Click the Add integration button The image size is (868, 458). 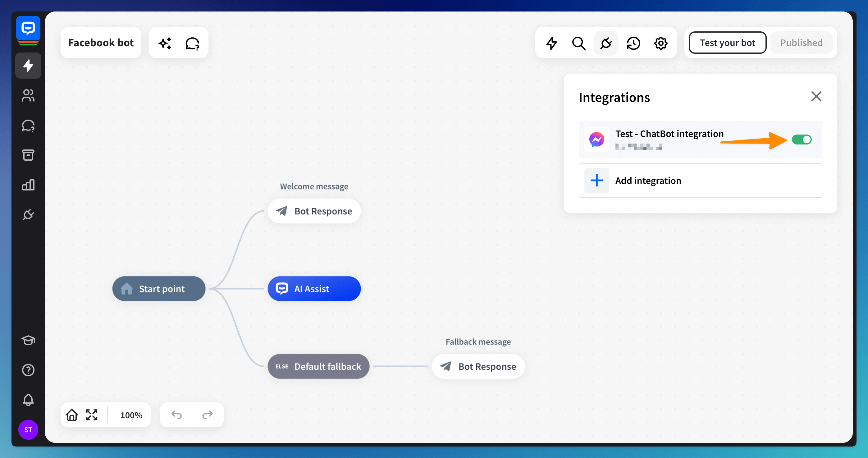(x=700, y=181)
